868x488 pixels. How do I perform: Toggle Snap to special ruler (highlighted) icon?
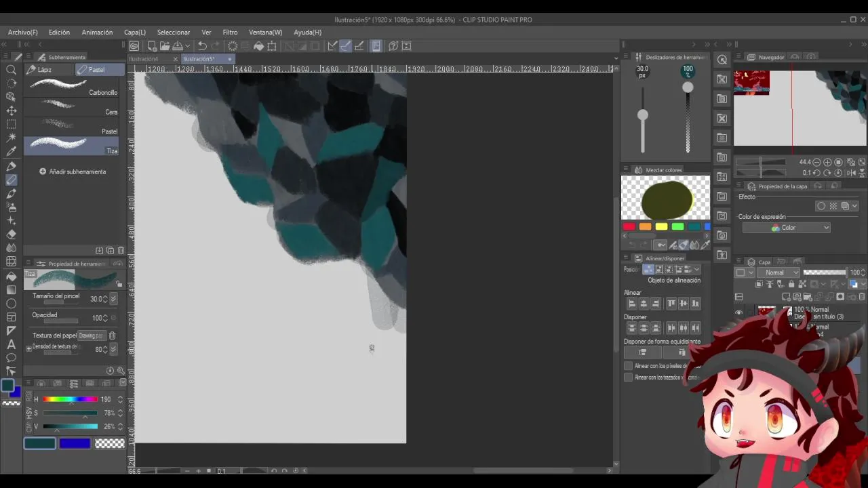tap(346, 46)
